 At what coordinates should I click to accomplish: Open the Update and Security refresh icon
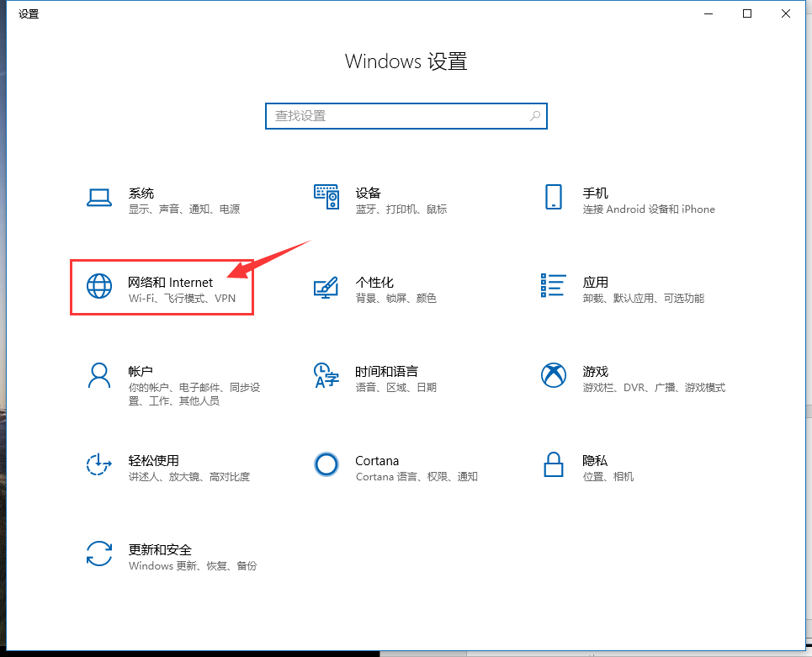[99, 554]
